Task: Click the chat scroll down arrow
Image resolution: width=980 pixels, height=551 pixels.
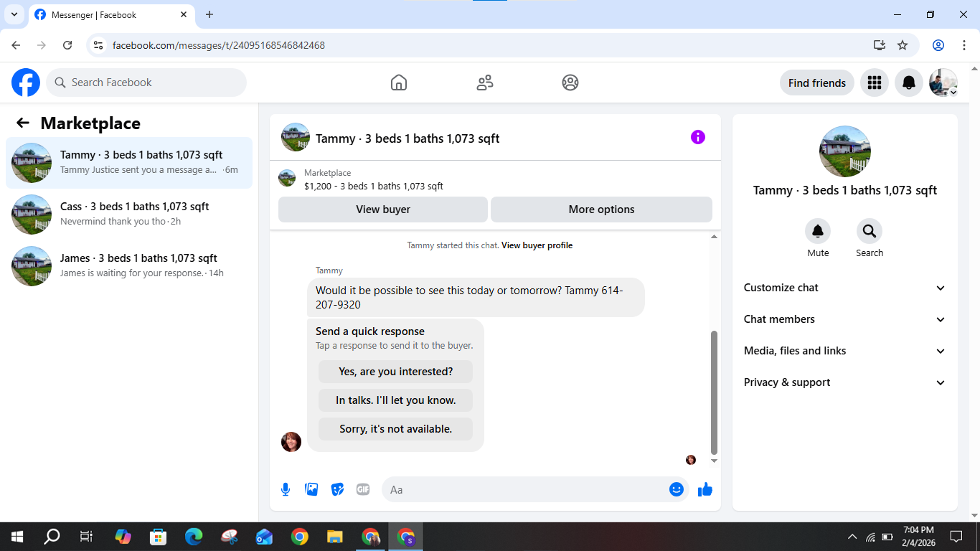Action: (714, 461)
